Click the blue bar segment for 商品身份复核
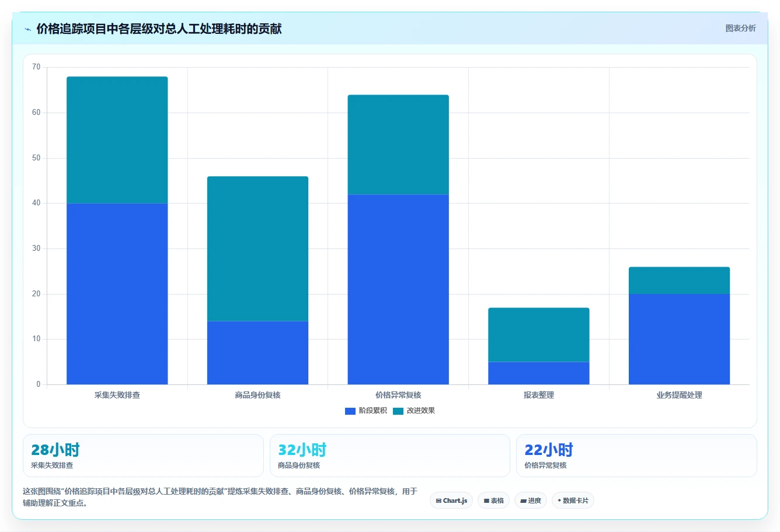This screenshot has width=780, height=532. pyautogui.click(x=257, y=353)
